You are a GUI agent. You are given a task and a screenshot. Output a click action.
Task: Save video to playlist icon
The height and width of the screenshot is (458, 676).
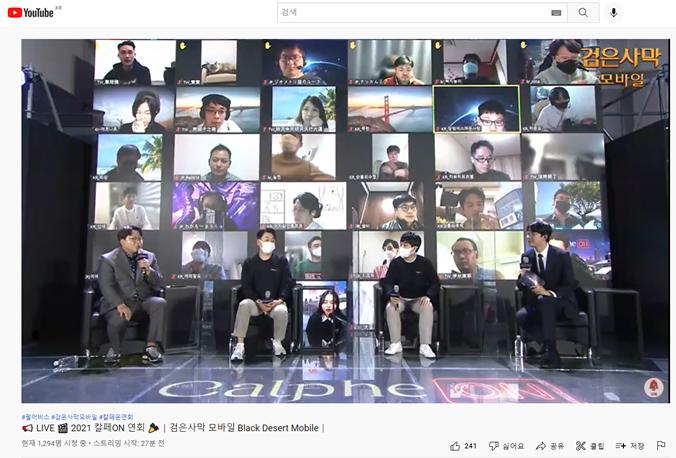pyautogui.click(x=620, y=446)
